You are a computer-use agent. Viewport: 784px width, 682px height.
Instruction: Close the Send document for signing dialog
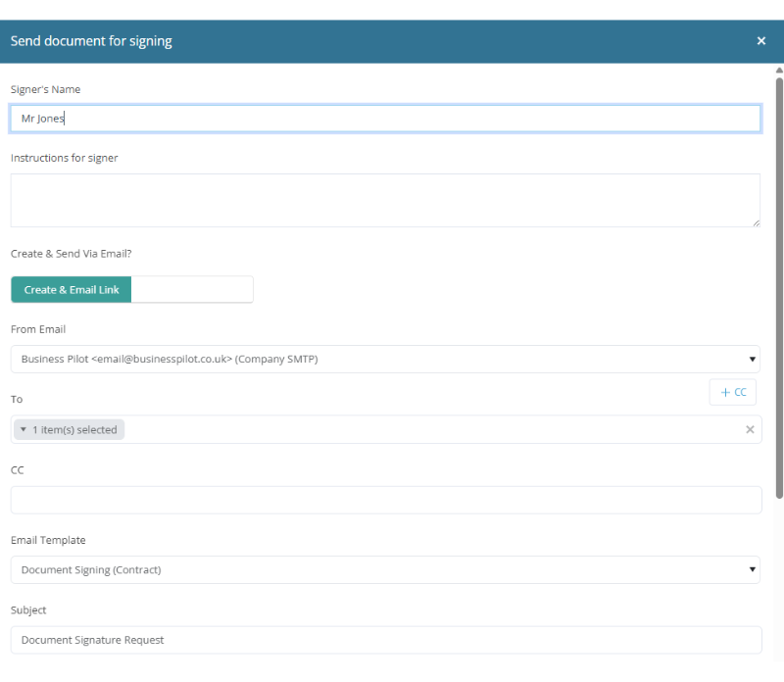point(761,41)
